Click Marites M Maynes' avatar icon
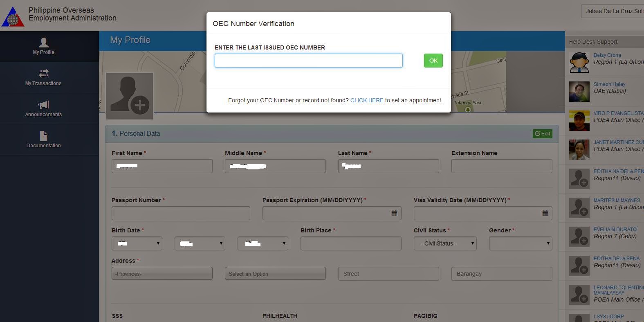This screenshot has width=644, height=322. 579,208
